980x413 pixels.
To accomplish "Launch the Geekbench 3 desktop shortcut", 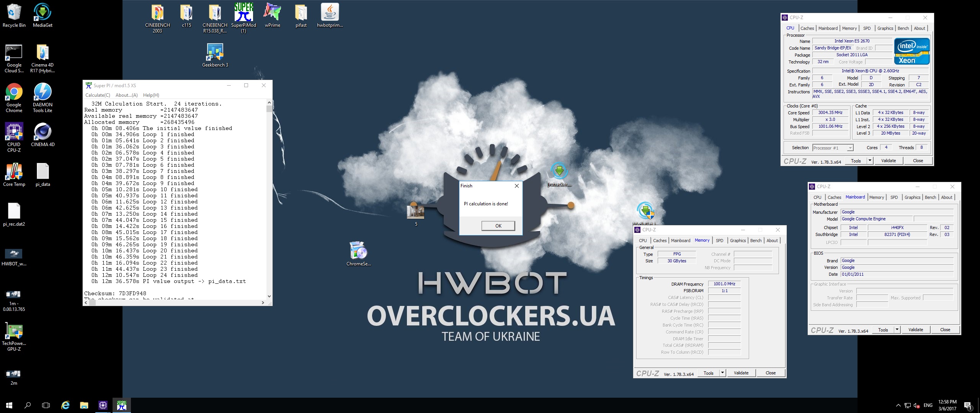I will 215,55.
